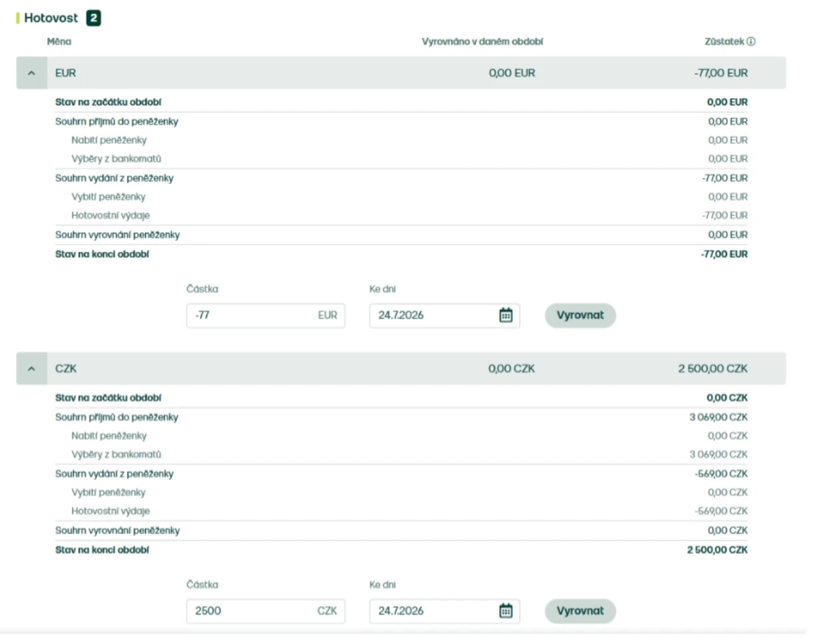This screenshot has height=644, width=821.
Task: Click CZK Výběry z bankomatů label
Action: (117, 455)
